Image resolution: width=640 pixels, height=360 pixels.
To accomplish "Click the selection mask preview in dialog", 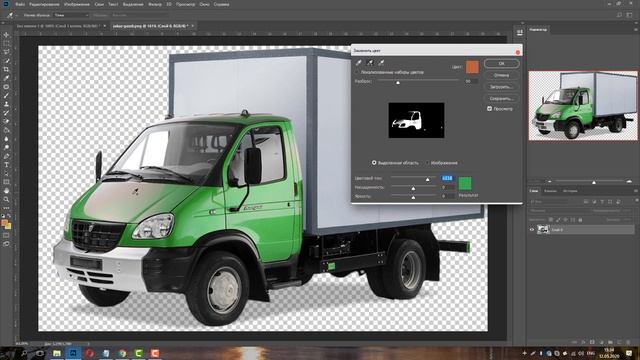I will [x=416, y=120].
